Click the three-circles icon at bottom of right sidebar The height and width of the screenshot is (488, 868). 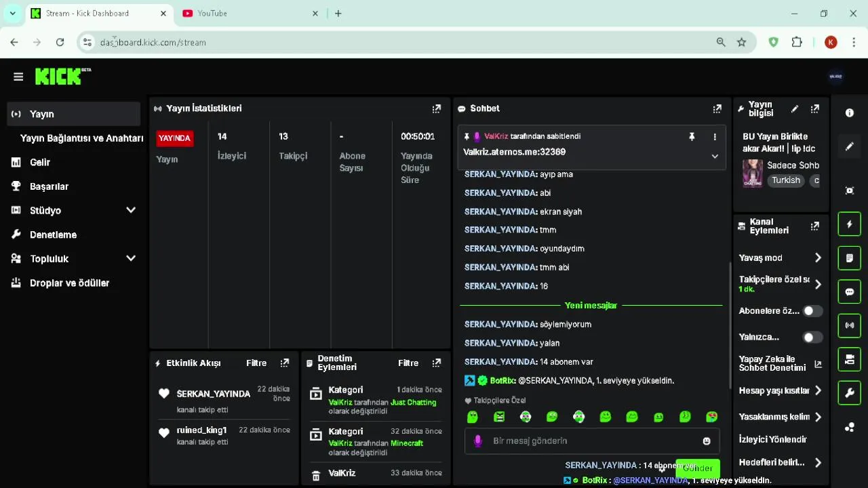click(850, 427)
